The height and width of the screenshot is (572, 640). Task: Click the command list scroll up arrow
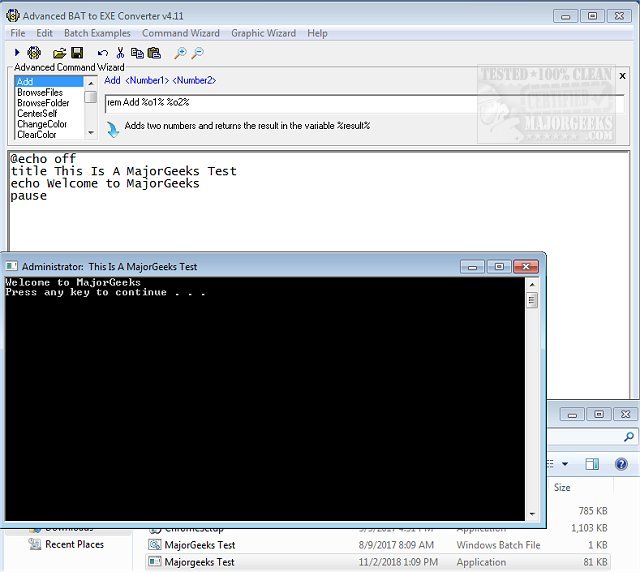click(91, 83)
